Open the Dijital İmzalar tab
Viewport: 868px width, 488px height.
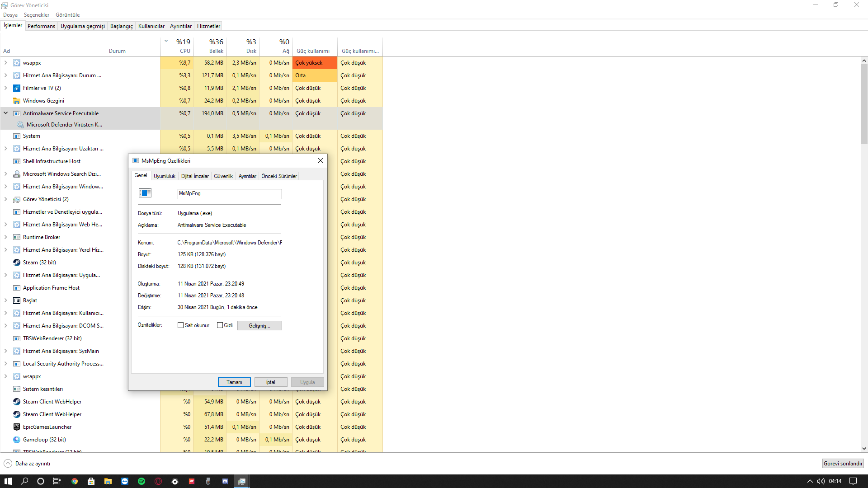coord(195,176)
